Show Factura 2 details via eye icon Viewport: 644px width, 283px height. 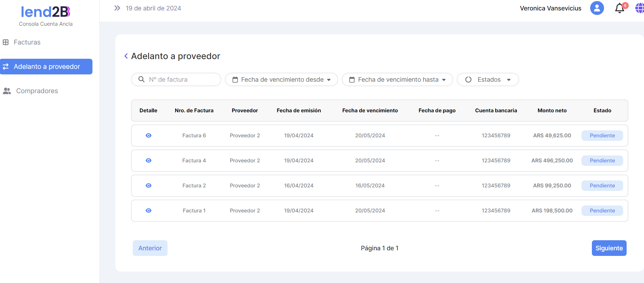point(148,186)
